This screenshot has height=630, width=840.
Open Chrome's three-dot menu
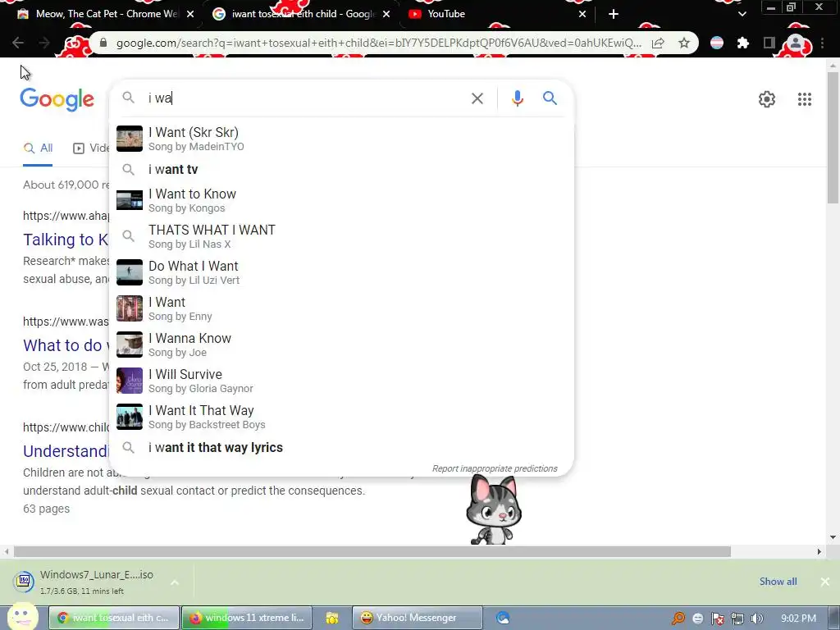822,43
